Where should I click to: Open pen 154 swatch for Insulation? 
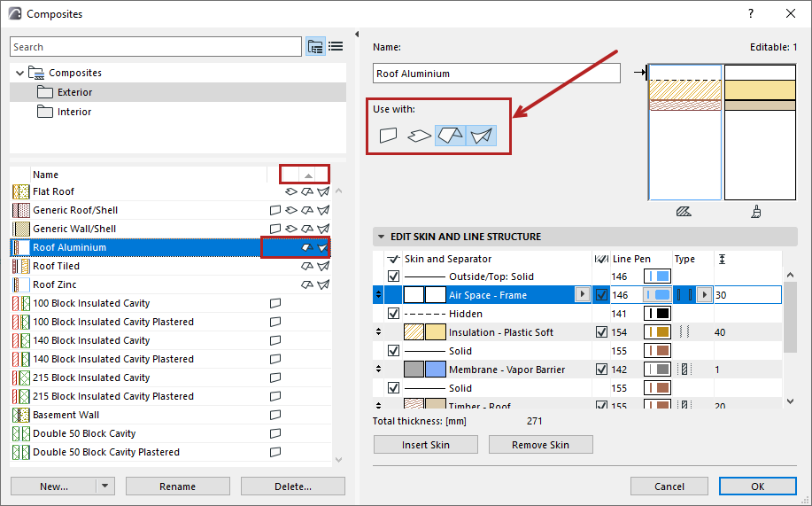[x=657, y=332]
